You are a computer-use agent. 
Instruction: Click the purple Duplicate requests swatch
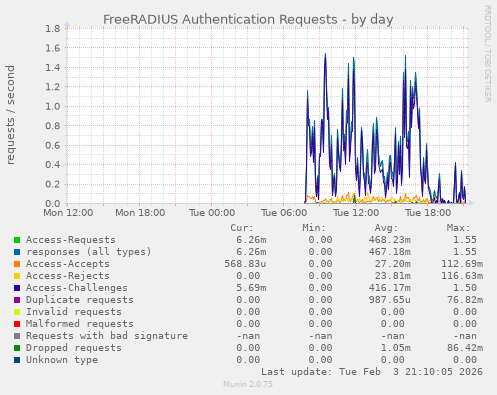pyautogui.click(x=17, y=300)
